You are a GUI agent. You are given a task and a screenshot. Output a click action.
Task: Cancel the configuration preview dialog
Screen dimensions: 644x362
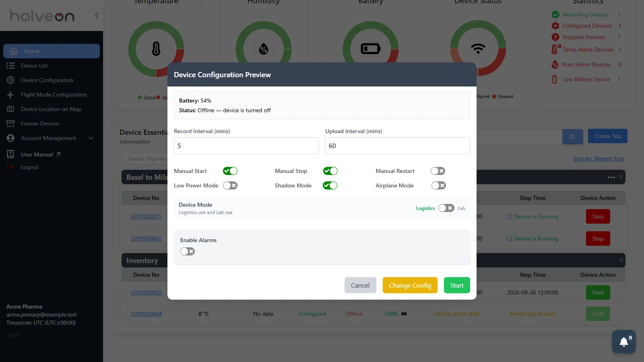[x=360, y=285]
